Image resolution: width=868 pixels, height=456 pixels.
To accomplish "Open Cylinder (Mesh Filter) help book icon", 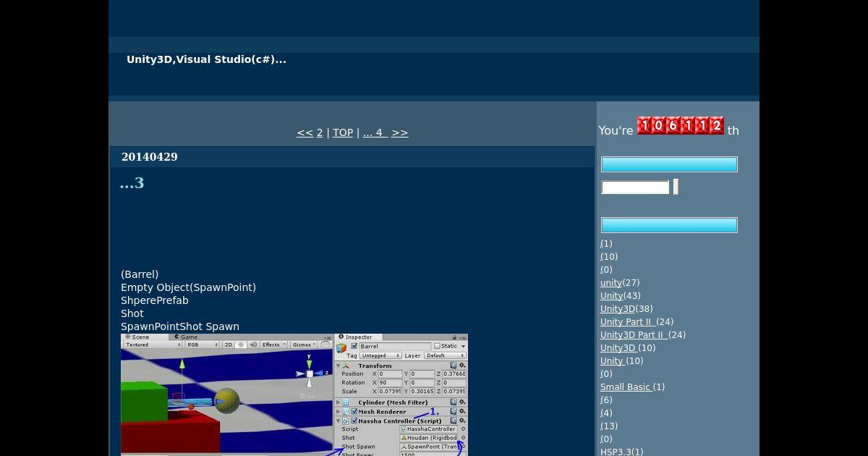I will point(454,402).
